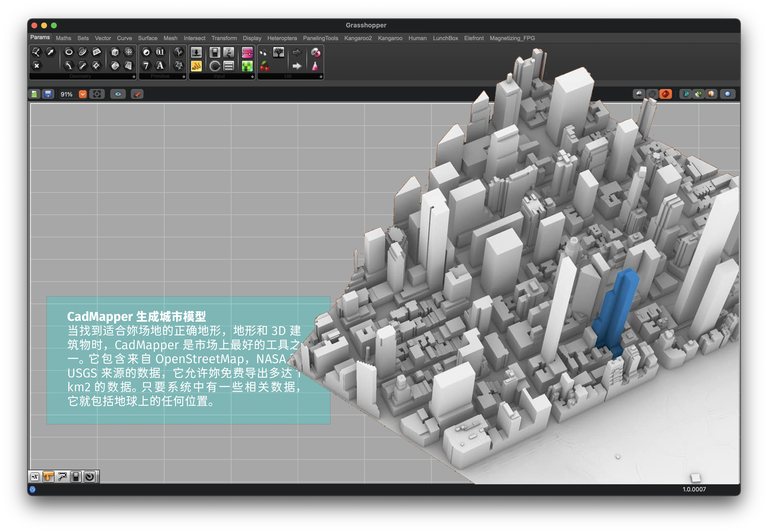Select the Circle parameter icon
This screenshot has width=768, height=532.
point(69,52)
